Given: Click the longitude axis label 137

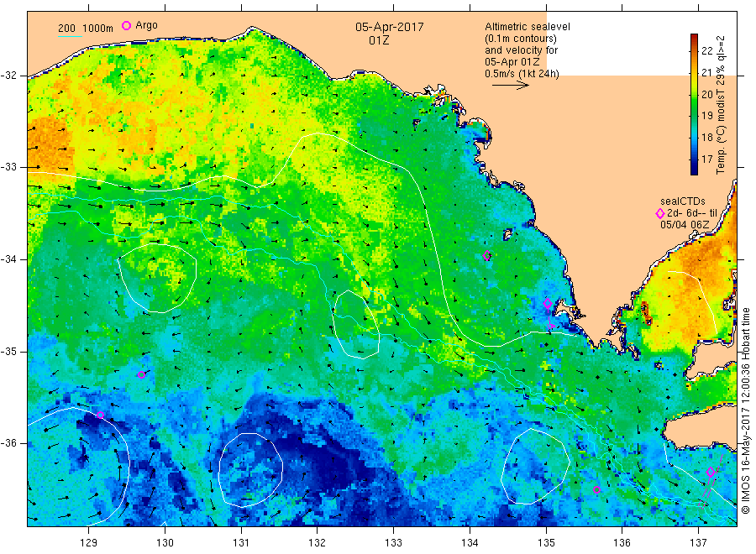Looking at the screenshot, I should pyautogui.click(x=698, y=543).
